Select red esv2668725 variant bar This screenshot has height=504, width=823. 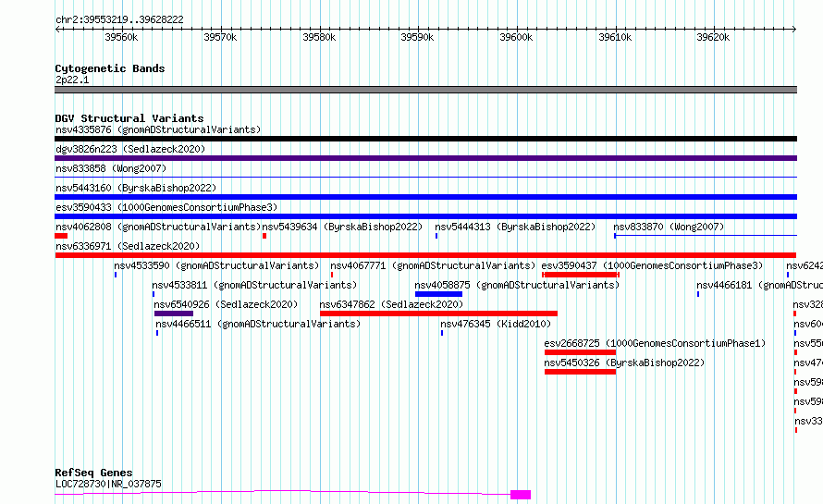580,352
